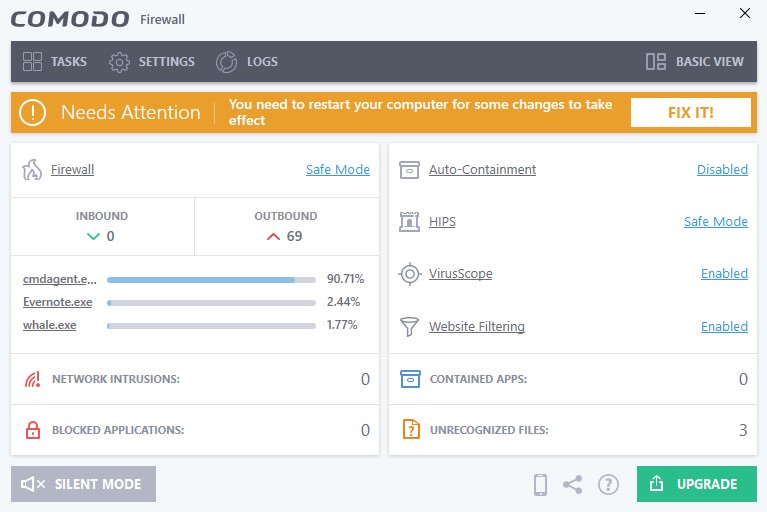Open the Tasks grid icon
Screen dimensions: 767x512
click(x=32, y=62)
